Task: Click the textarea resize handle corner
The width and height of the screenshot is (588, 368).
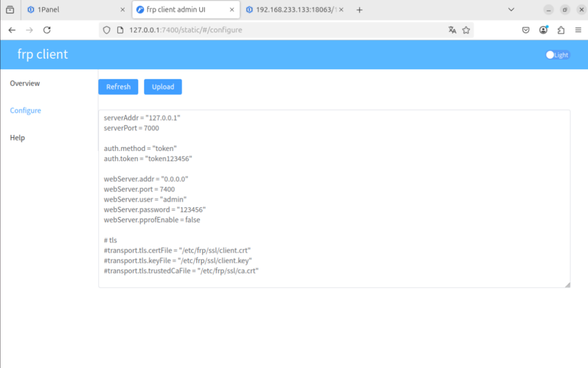Action: point(567,285)
